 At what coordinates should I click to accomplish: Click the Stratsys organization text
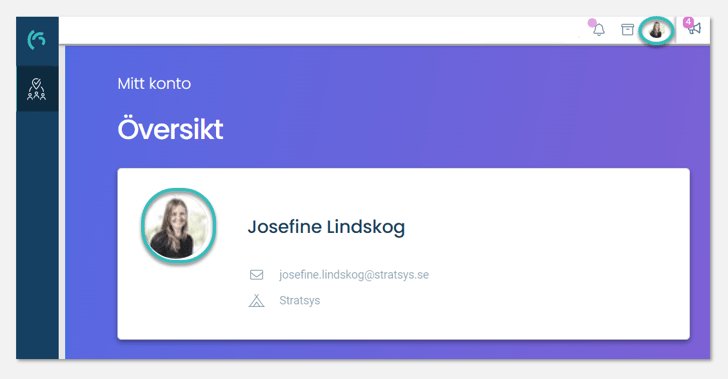(x=299, y=301)
